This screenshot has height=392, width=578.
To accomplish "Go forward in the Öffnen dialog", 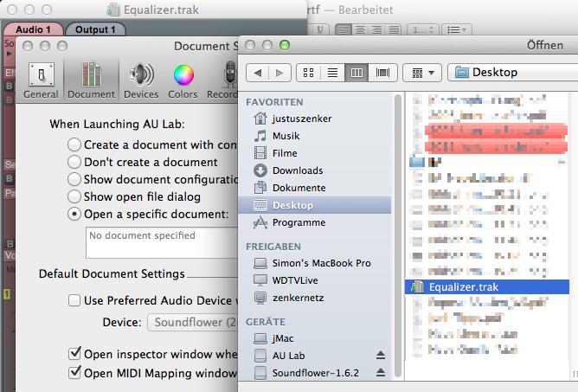I will [x=279, y=73].
